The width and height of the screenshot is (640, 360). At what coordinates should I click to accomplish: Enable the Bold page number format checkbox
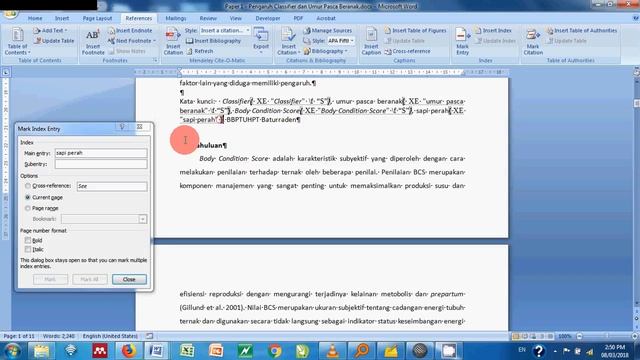(x=28, y=240)
